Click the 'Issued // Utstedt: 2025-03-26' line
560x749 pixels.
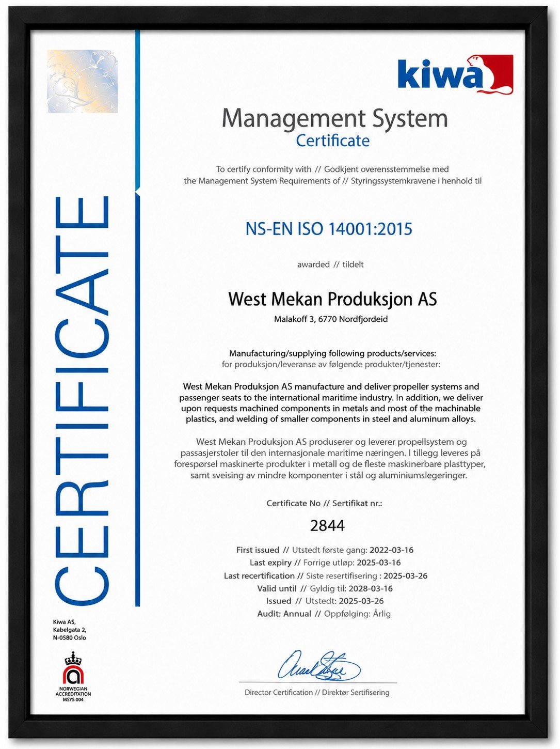pyautogui.click(x=325, y=601)
